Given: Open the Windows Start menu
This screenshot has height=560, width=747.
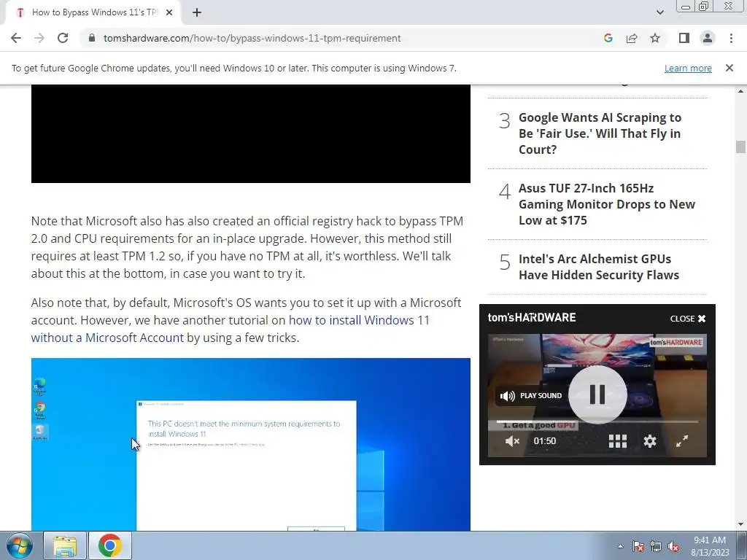Looking at the screenshot, I should [19, 545].
